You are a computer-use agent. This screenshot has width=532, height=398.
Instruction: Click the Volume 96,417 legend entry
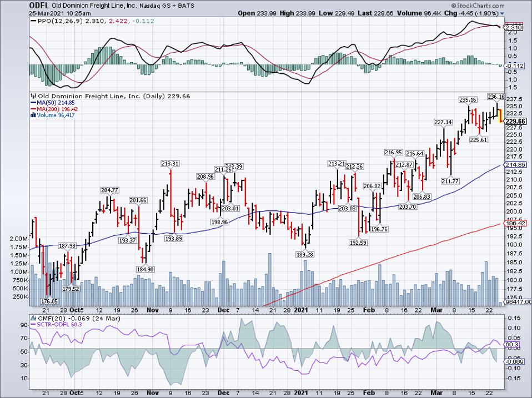tap(56, 115)
